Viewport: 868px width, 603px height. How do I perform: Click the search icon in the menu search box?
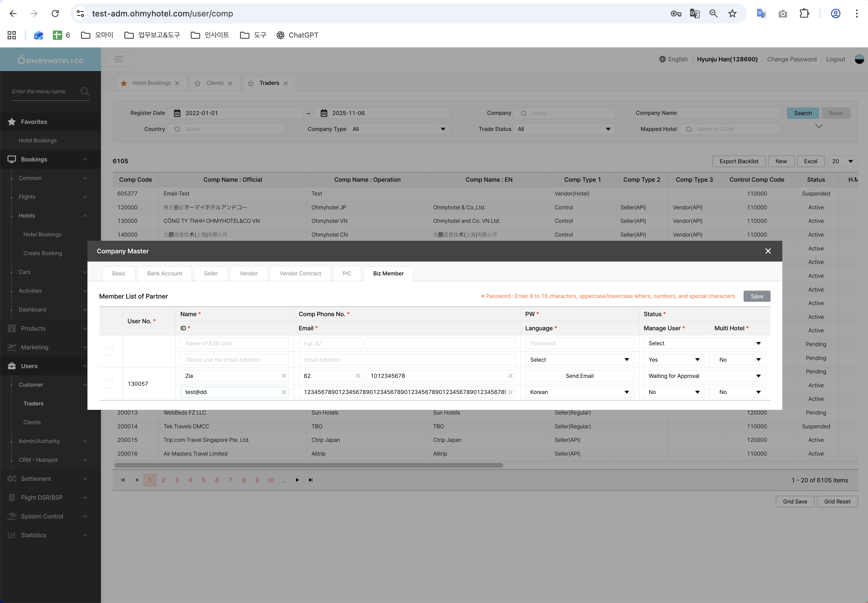click(x=85, y=91)
